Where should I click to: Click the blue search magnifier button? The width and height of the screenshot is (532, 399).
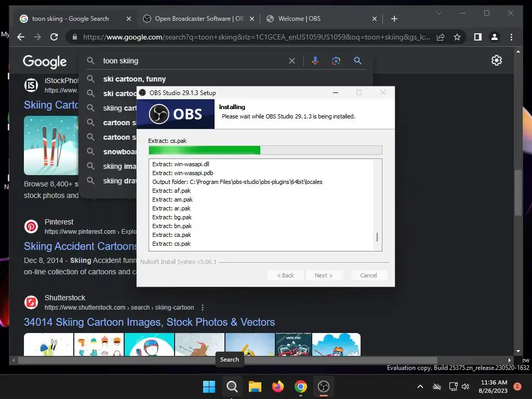click(x=357, y=61)
